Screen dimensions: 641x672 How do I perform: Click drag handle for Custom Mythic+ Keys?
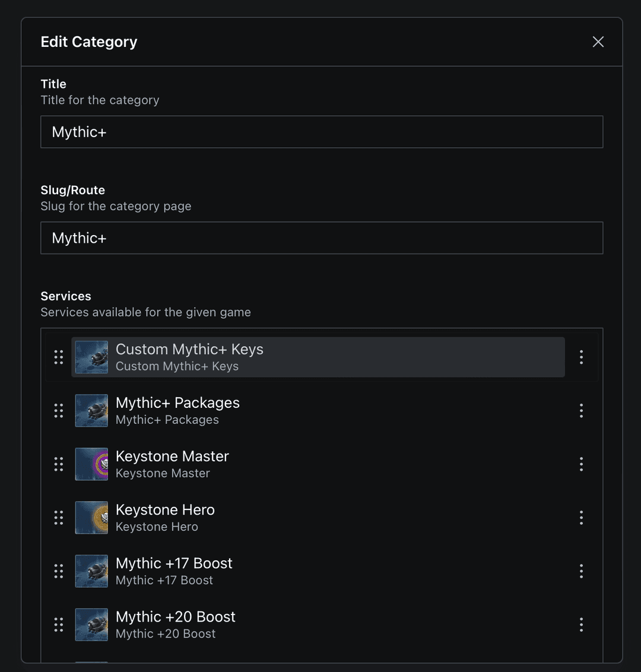pos(59,357)
